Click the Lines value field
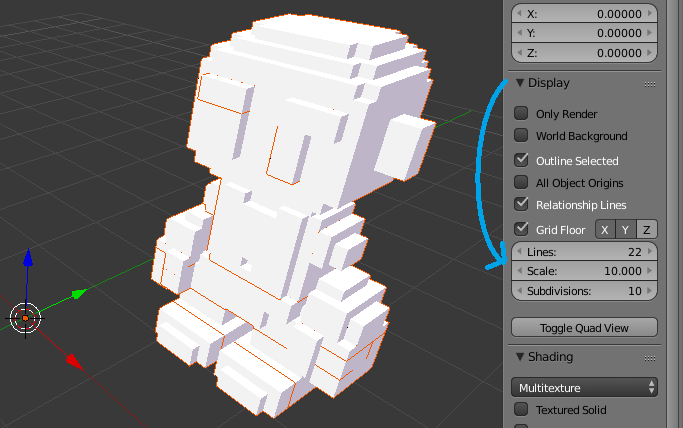Viewport: 683px width, 428px height. pyautogui.click(x=584, y=252)
